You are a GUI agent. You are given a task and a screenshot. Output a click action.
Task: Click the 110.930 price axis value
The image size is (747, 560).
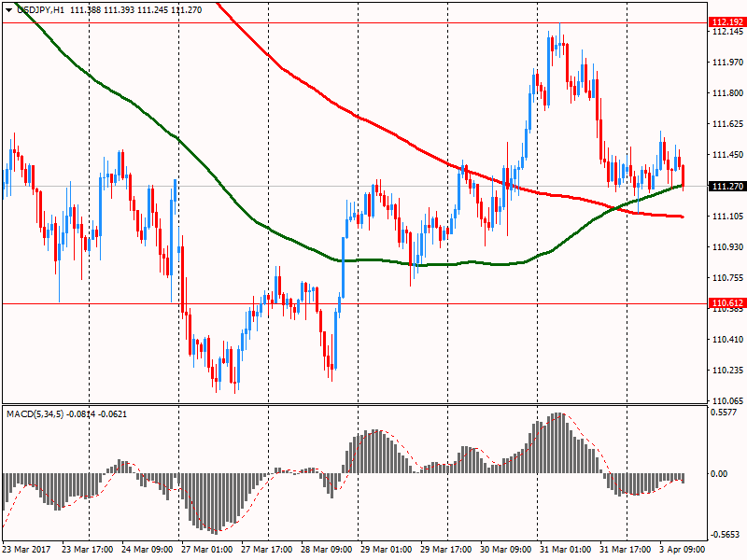point(727,247)
